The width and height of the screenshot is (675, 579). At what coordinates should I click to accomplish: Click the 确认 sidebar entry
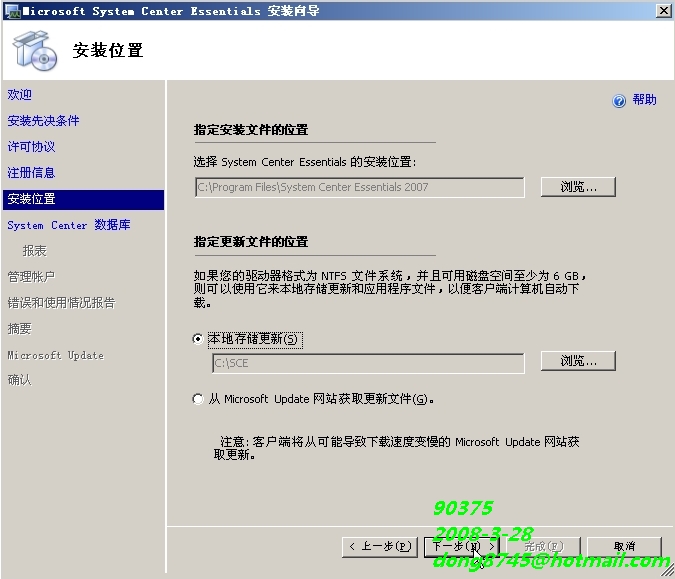[19, 380]
